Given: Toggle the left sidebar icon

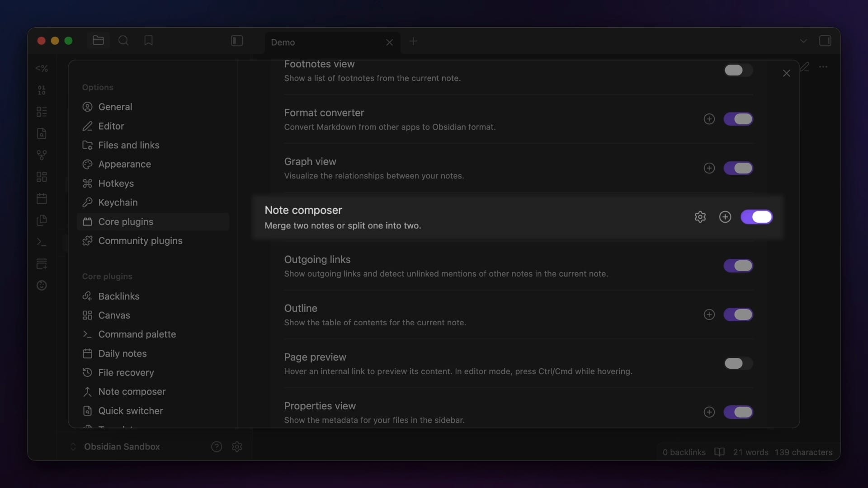Looking at the screenshot, I should [x=237, y=41].
